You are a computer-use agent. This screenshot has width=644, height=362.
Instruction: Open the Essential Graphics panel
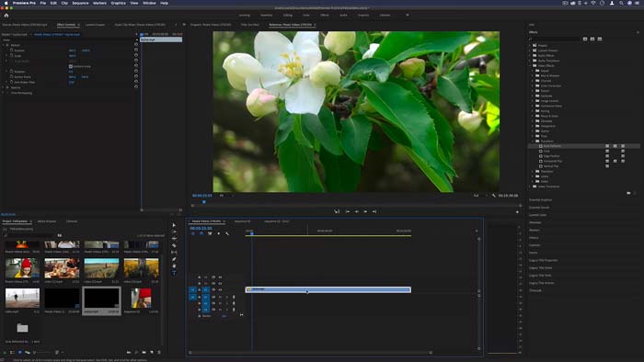pos(541,200)
